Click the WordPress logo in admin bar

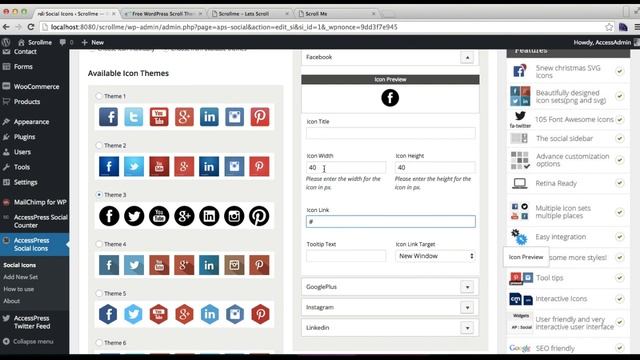6,42
